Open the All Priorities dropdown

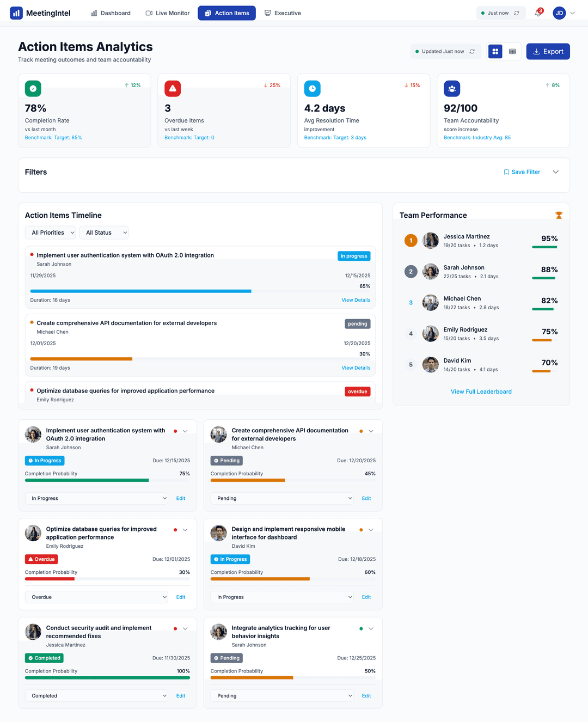pyautogui.click(x=51, y=232)
